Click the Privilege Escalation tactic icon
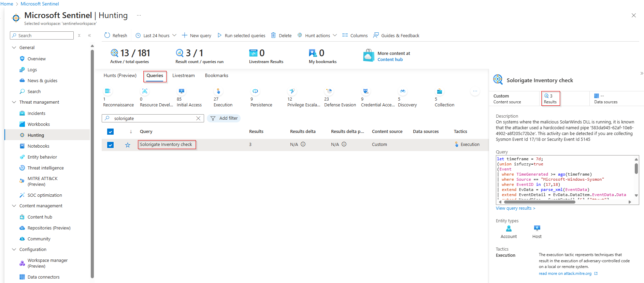The height and width of the screenshot is (283, 644). click(x=292, y=91)
